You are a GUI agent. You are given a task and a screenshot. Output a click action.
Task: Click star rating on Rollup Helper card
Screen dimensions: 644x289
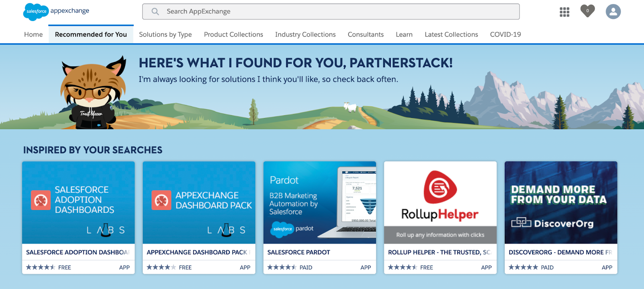coord(402,267)
